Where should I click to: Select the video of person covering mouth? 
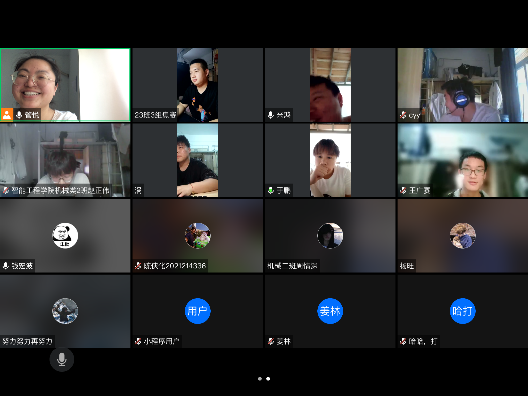tap(330, 160)
